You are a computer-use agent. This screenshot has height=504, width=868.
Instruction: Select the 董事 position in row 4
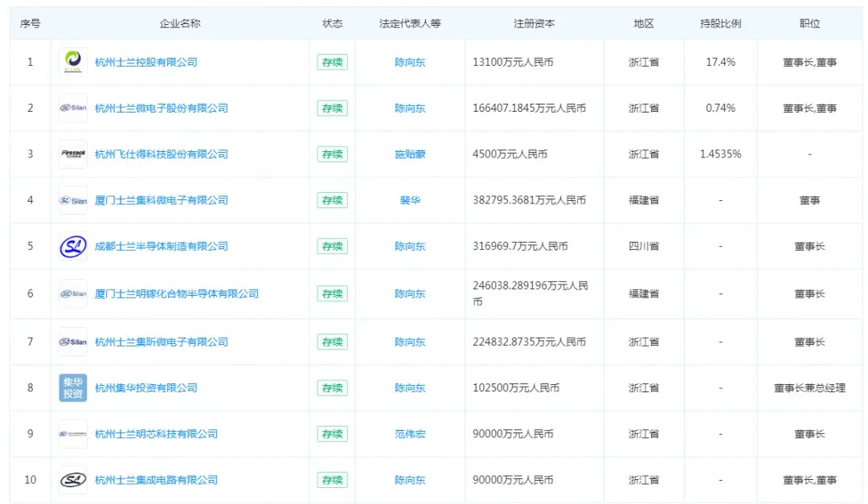coord(810,200)
